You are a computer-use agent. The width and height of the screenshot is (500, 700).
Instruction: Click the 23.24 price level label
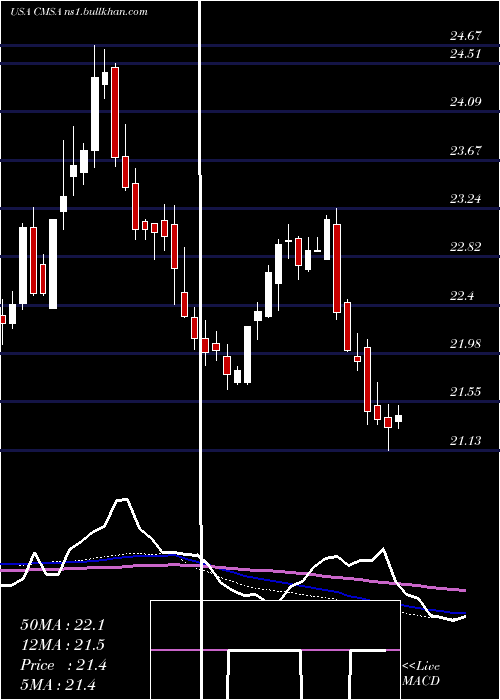(x=466, y=199)
